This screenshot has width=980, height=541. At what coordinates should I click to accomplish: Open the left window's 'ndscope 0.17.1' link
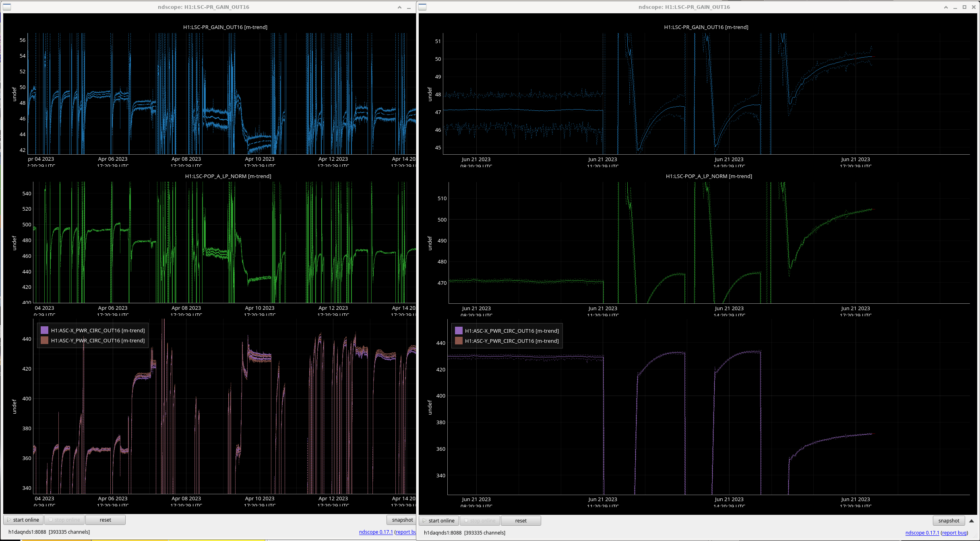click(x=376, y=532)
